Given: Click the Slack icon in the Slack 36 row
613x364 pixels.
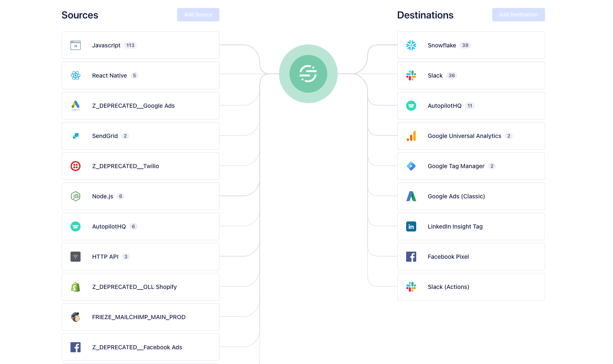Looking at the screenshot, I should coord(411,75).
